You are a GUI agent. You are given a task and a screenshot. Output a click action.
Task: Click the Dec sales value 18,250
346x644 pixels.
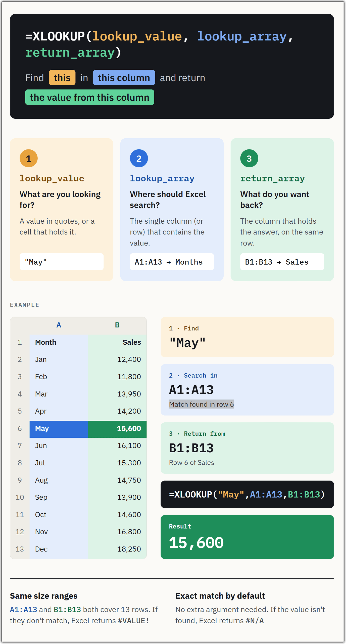129,549
